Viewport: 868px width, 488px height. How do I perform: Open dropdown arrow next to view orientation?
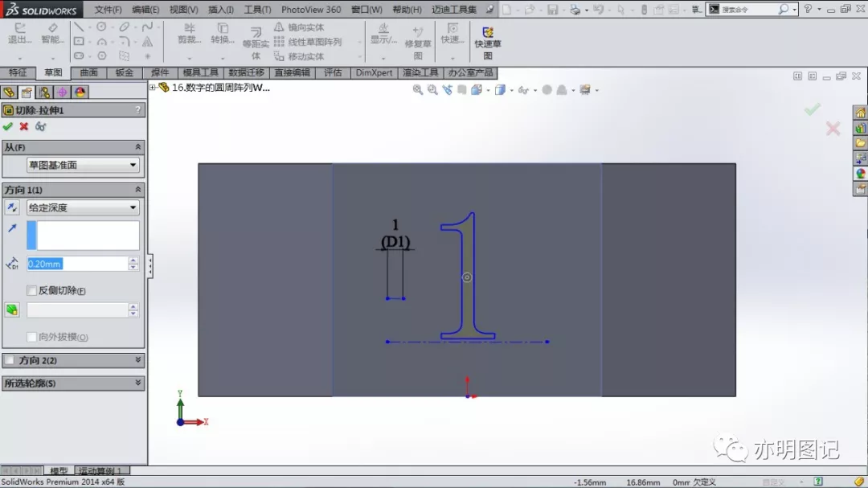[x=489, y=90]
